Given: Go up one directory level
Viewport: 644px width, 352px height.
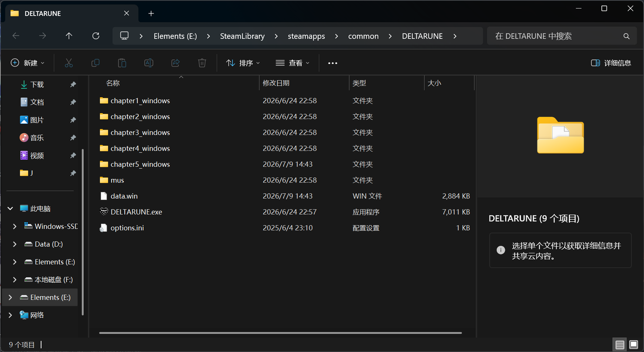Looking at the screenshot, I should [69, 36].
